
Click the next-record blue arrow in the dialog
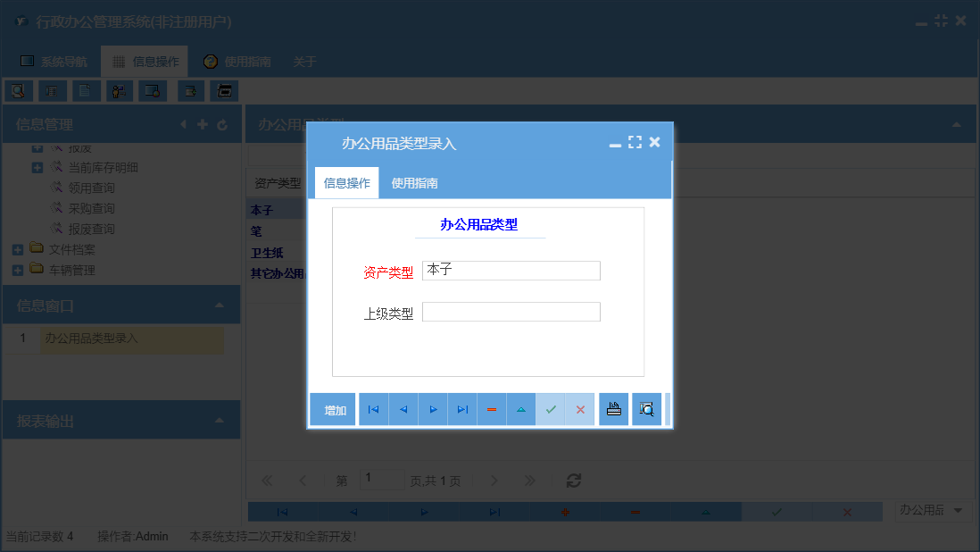pos(433,408)
